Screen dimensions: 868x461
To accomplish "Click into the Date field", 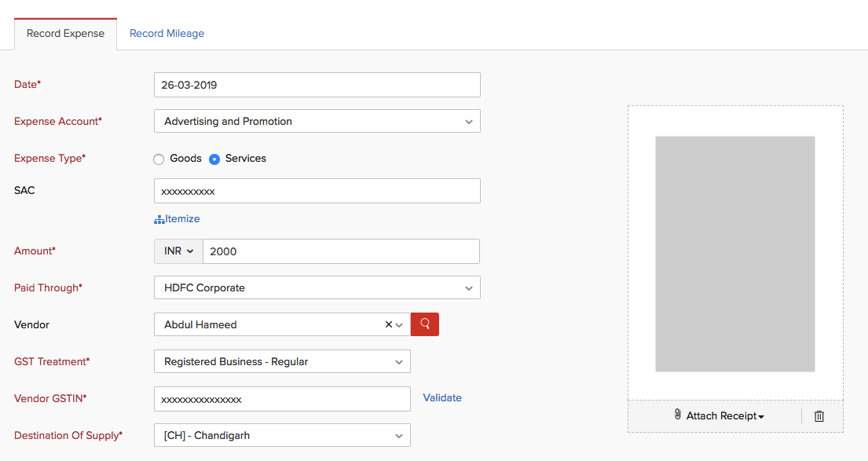I will click(317, 85).
